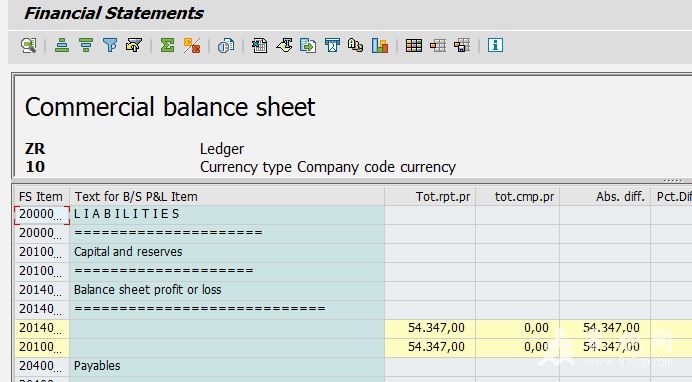
Task: Click the Local file export icon
Action: [x=308, y=45]
